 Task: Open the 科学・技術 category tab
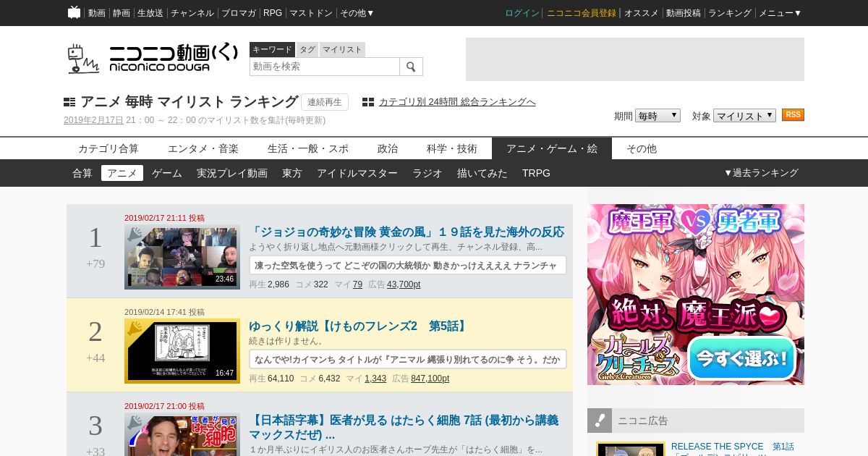(x=452, y=148)
